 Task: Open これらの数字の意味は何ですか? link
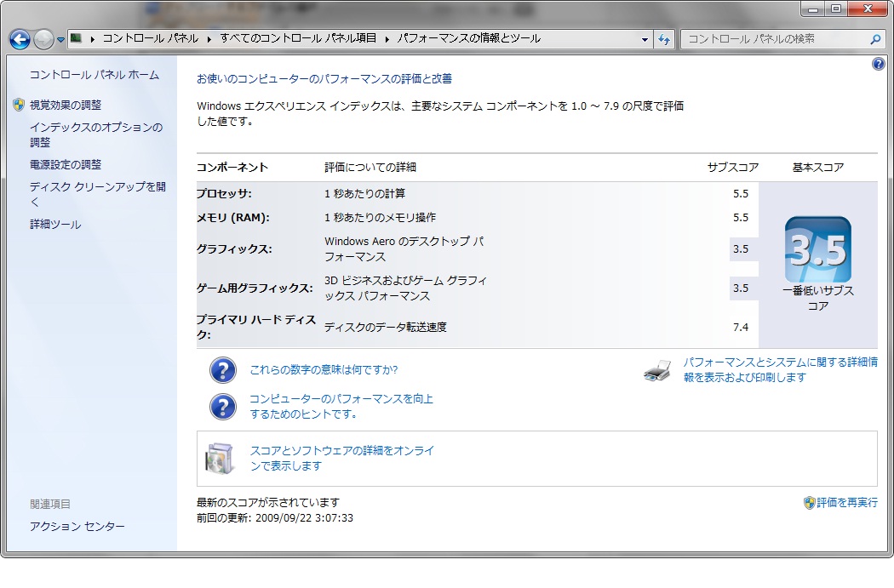[x=324, y=370]
